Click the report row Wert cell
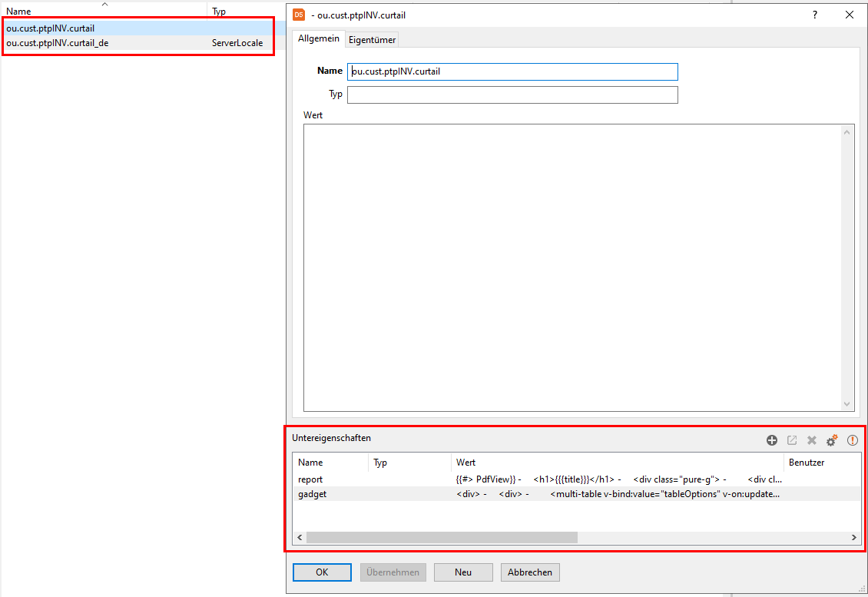The height and width of the screenshot is (597, 868). tap(618, 479)
